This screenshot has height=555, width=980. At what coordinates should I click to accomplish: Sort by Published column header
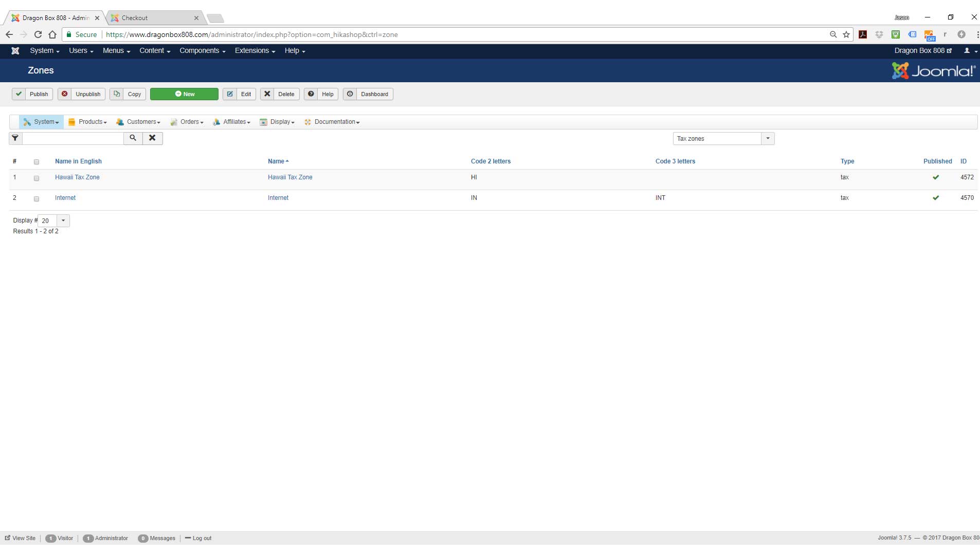(937, 161)
